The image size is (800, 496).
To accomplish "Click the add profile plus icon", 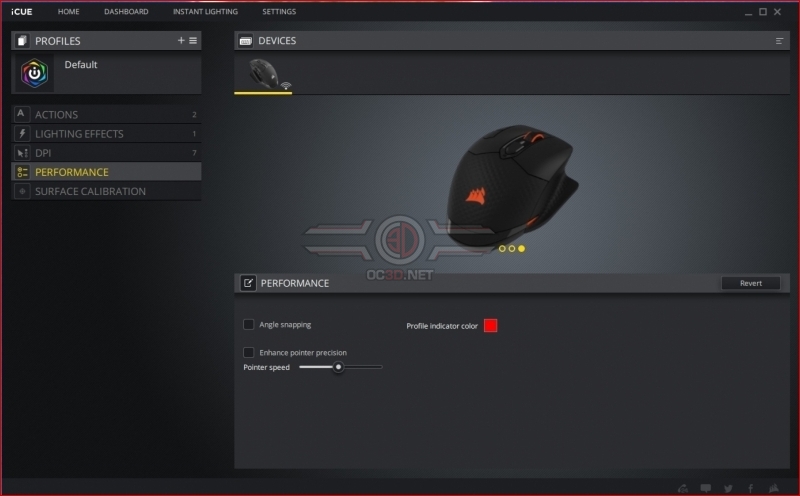I will [x=181, y=40].
